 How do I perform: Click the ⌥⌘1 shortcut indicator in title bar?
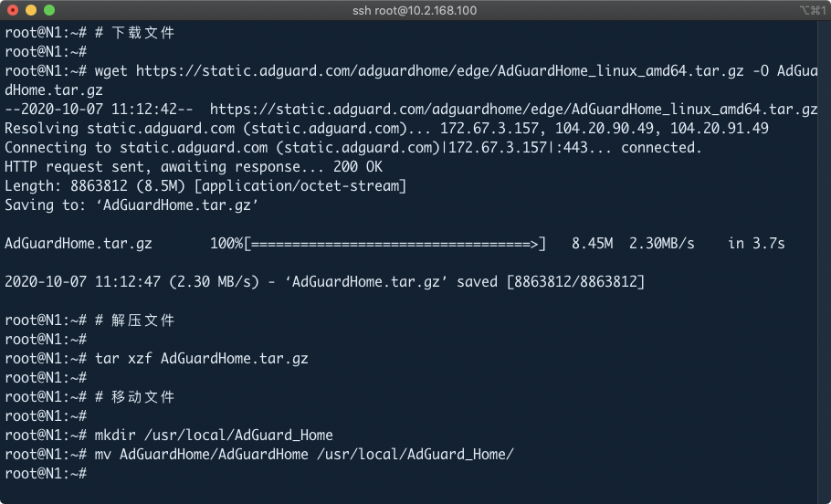811,11
